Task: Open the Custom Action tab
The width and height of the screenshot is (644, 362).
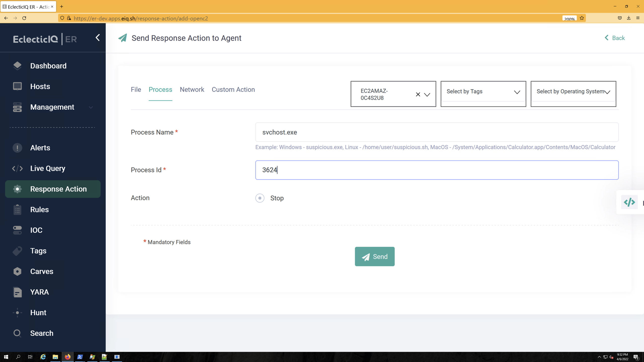Action: pos(233,89)
